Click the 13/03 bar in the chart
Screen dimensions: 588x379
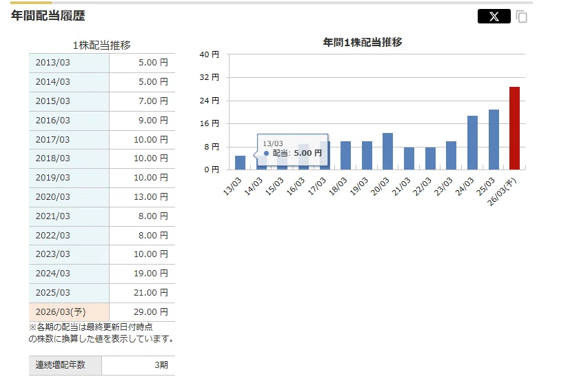(240, 163)
